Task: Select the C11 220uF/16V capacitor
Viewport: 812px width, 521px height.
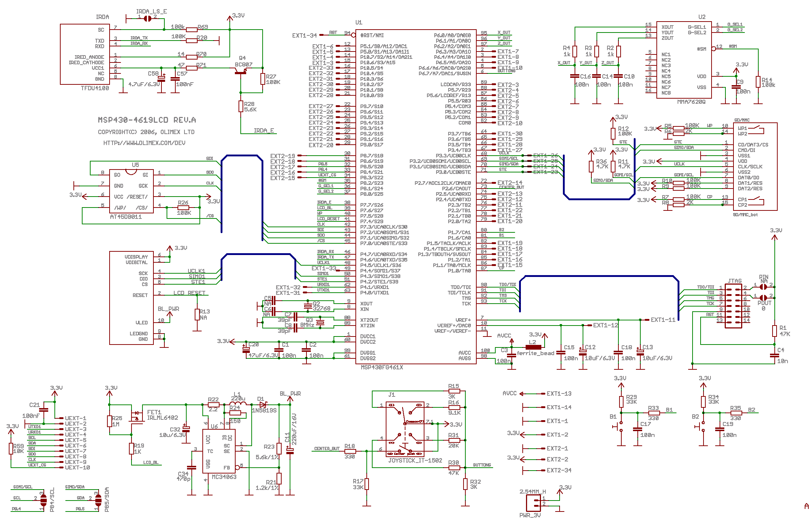Action: pyautogui.click(x=290, y=451)
